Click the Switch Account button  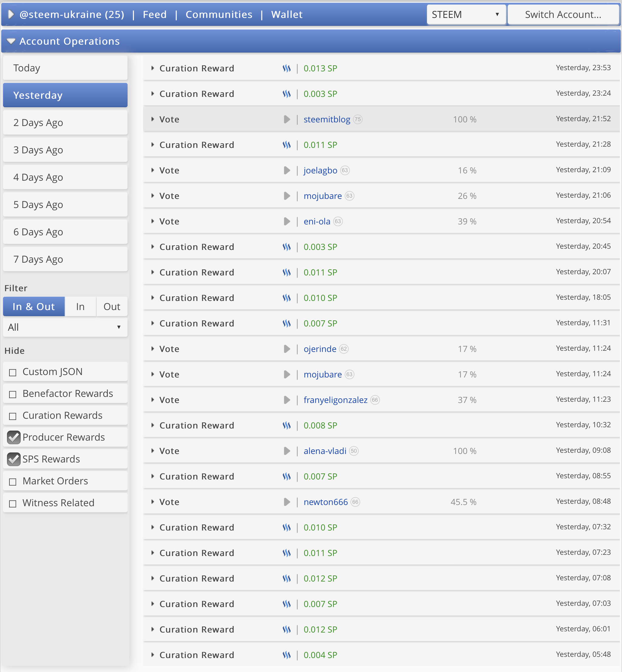click(x=563, y=15)
